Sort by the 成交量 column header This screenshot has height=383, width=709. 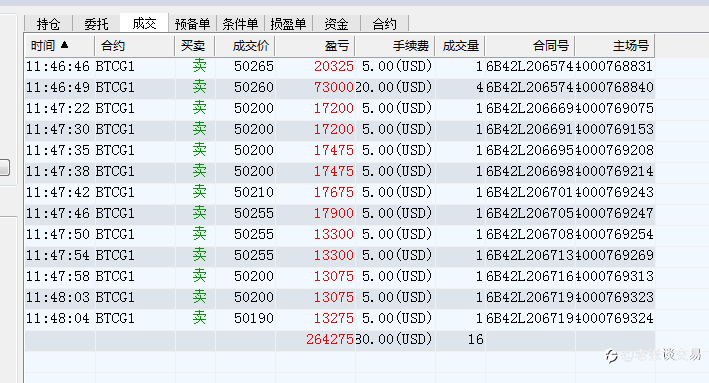460,46
